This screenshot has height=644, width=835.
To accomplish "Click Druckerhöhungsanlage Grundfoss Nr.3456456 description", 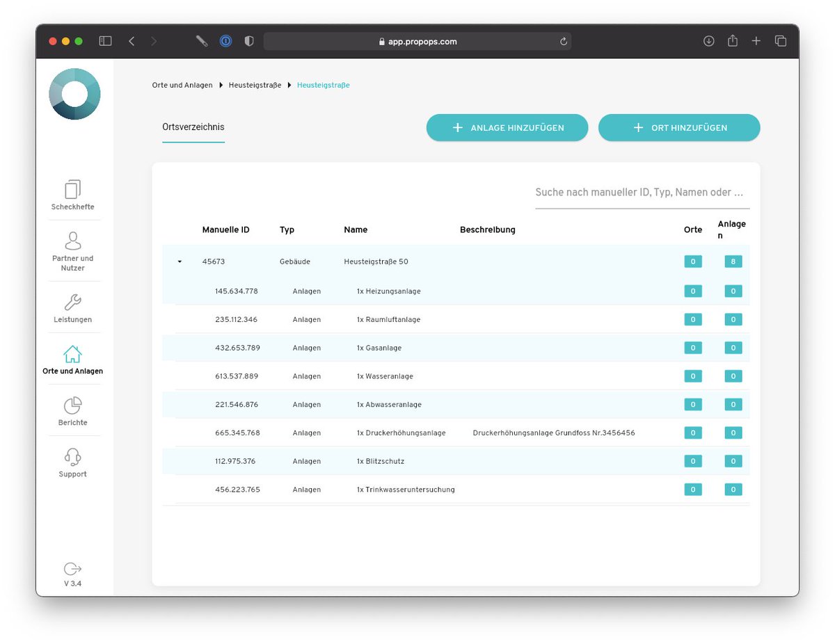I will coord(554,433).
